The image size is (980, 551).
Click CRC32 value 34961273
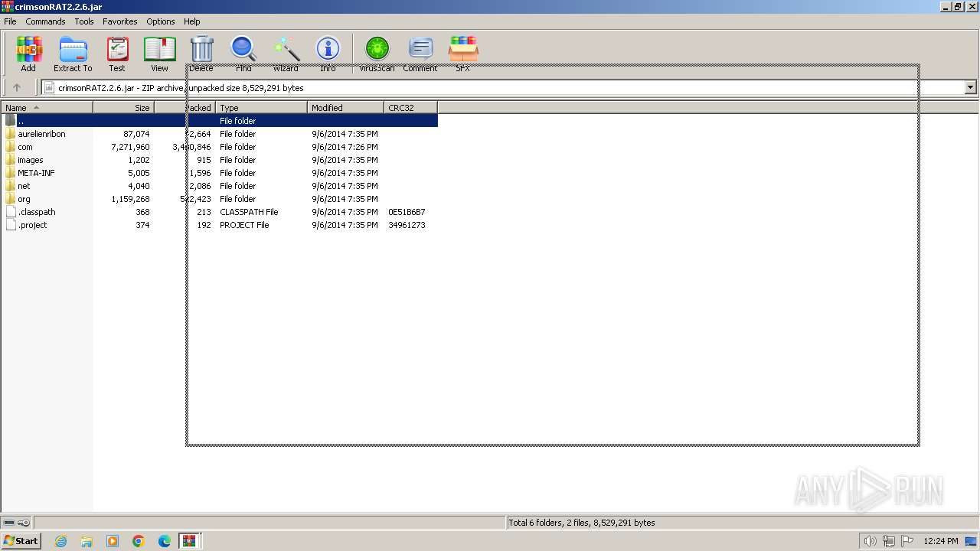(x=407, y=225)
